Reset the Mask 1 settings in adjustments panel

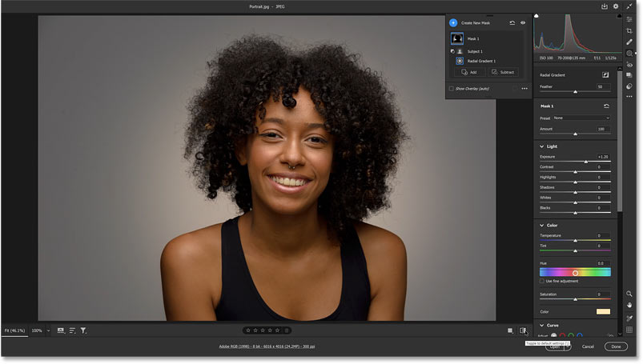[606, 106]
